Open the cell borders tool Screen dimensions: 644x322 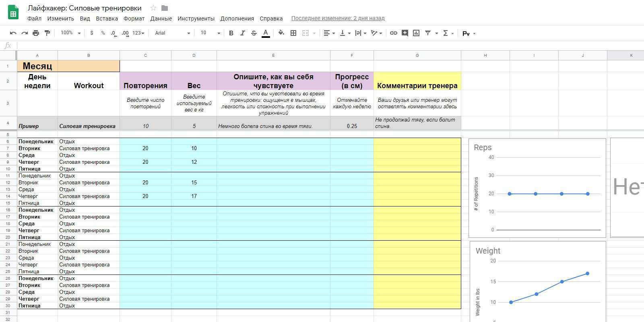point(293,33)
